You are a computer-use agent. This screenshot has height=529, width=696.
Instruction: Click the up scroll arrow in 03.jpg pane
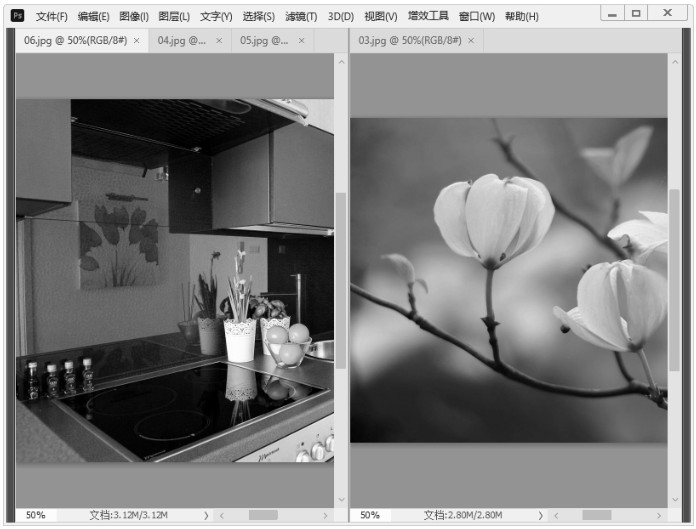click(x=675, y=62)
